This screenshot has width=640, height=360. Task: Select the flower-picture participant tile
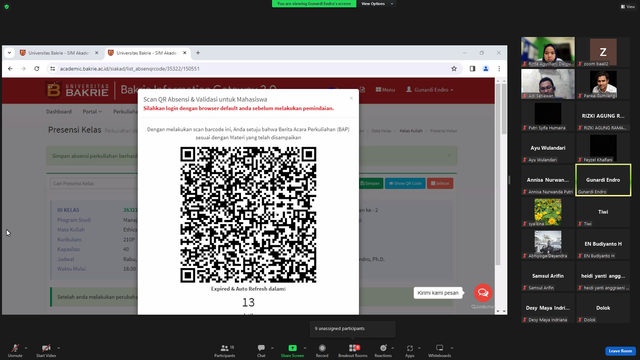(548, 212)
